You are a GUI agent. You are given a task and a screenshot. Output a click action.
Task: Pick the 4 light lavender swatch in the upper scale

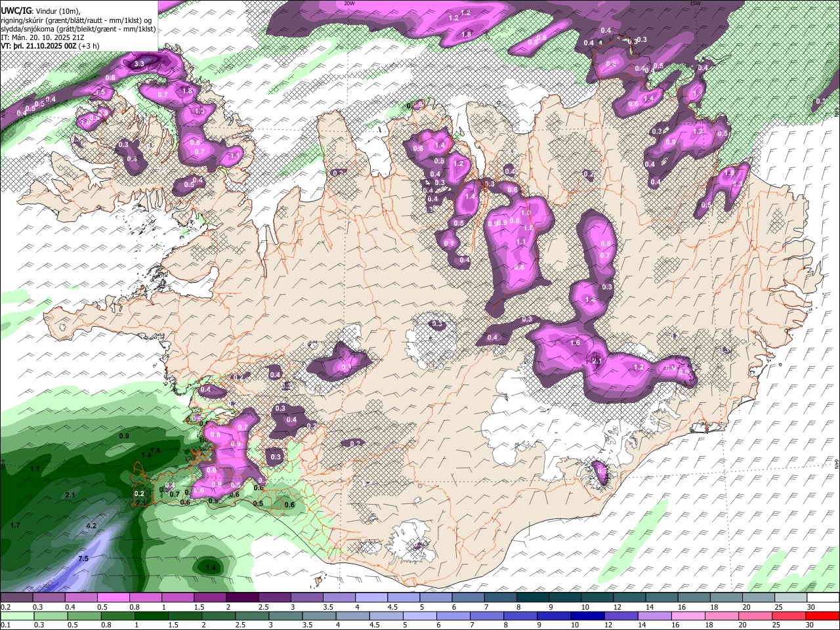coord(370,598)
